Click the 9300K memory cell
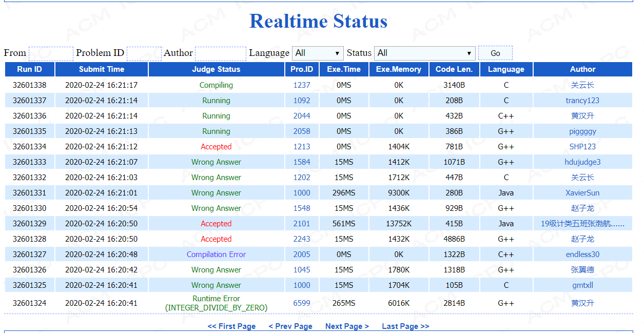 399,193
